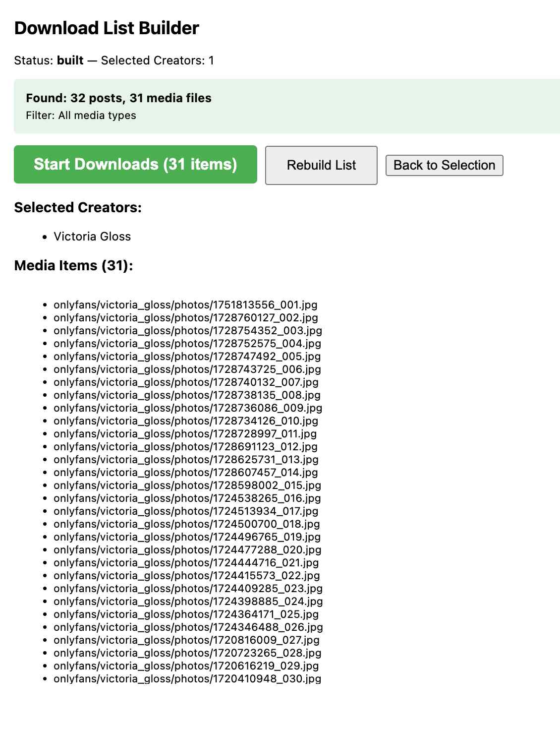The width and height of the screenshot is (560, 729).
Task: Click the file 1724398885_024.jpg
Action: click(187, 602)
